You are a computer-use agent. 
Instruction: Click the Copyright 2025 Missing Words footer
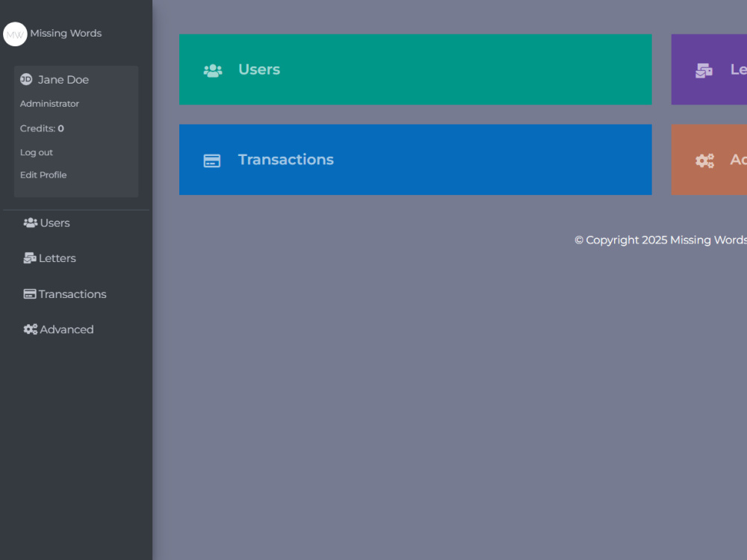pos(661,240)
